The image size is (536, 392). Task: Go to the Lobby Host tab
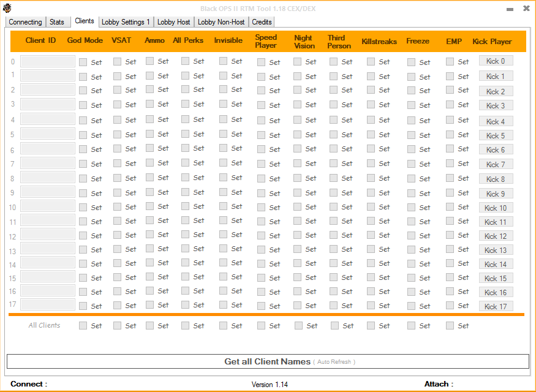(x=173, y=22)
